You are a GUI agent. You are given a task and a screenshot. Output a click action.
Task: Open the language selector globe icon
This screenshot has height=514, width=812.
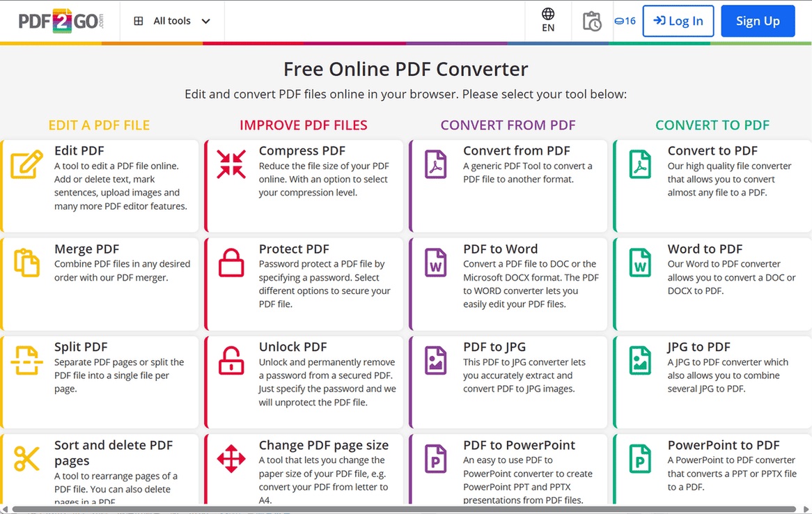coord(548,15)
